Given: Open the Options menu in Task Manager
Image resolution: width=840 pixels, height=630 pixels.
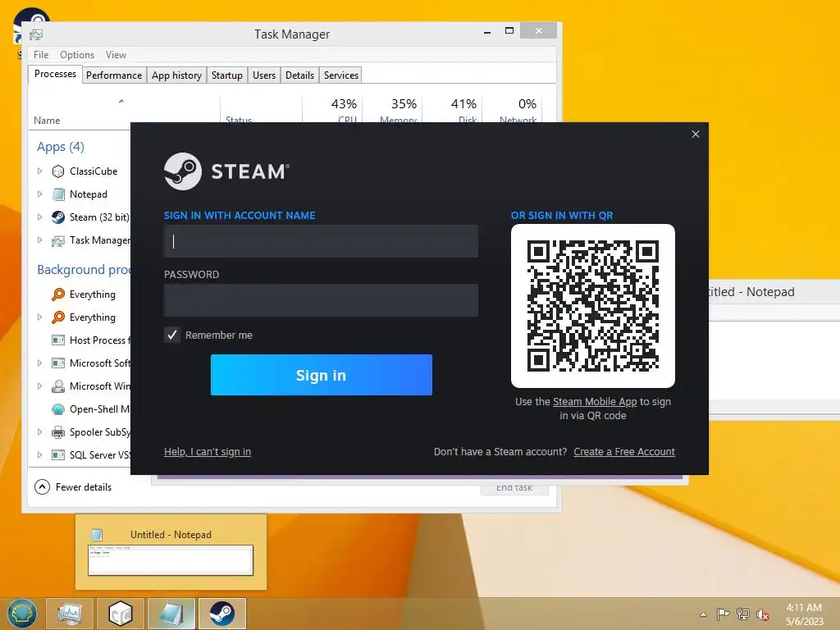Looking at the screenshot, I should pos(77,55).
